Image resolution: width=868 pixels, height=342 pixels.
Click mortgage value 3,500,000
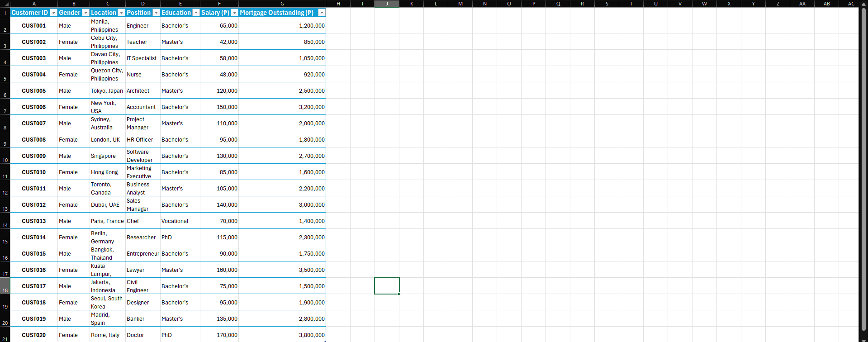(282, 270)
